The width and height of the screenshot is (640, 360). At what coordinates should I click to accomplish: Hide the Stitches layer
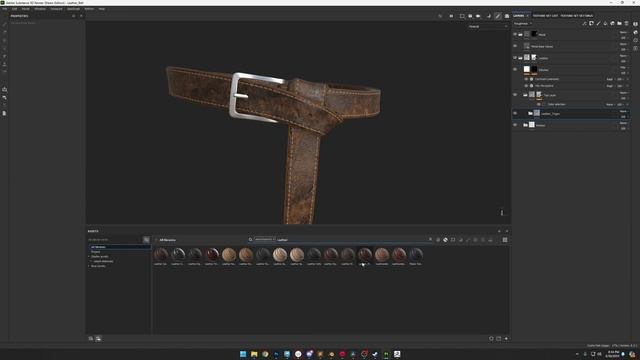[x=515, y=69]
